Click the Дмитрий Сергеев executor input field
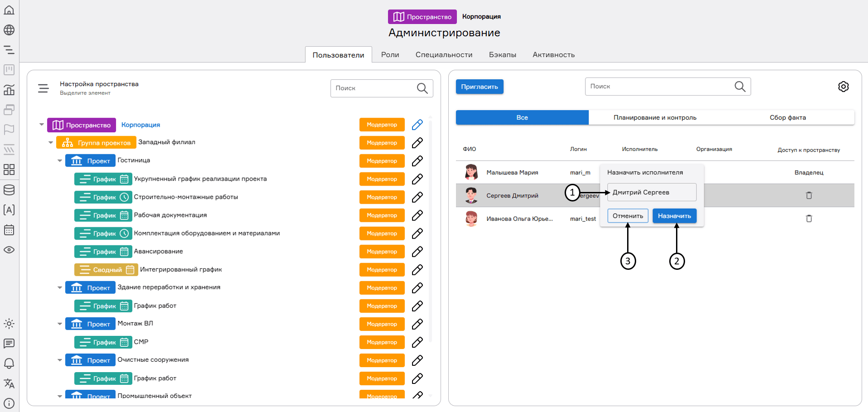Screen dimensions: 868x412 coord(651,192)
